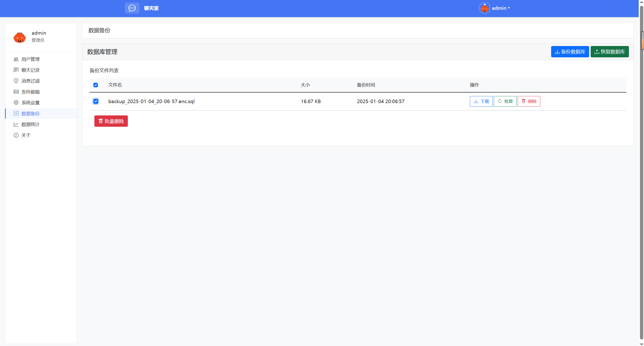Viewport: 644px width, 346px height.
Task: Uncheck the select-all header checkbox
Action: click(x=96, y=85)
